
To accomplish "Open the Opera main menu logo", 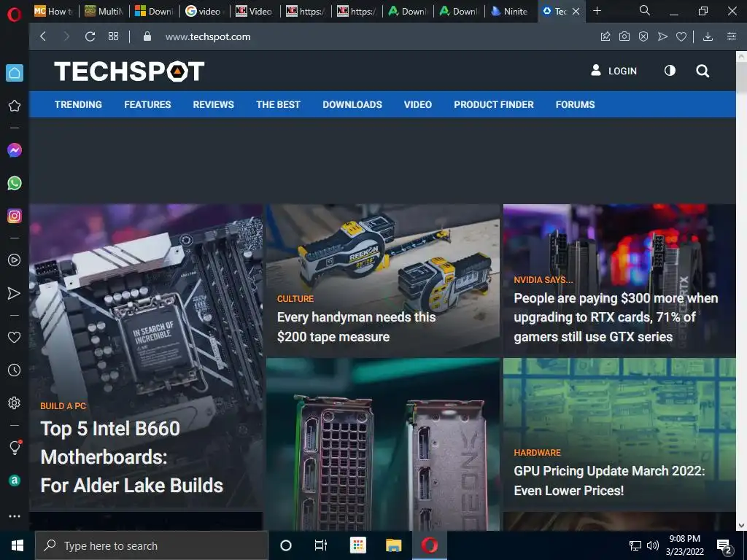I will click(15, 15).
